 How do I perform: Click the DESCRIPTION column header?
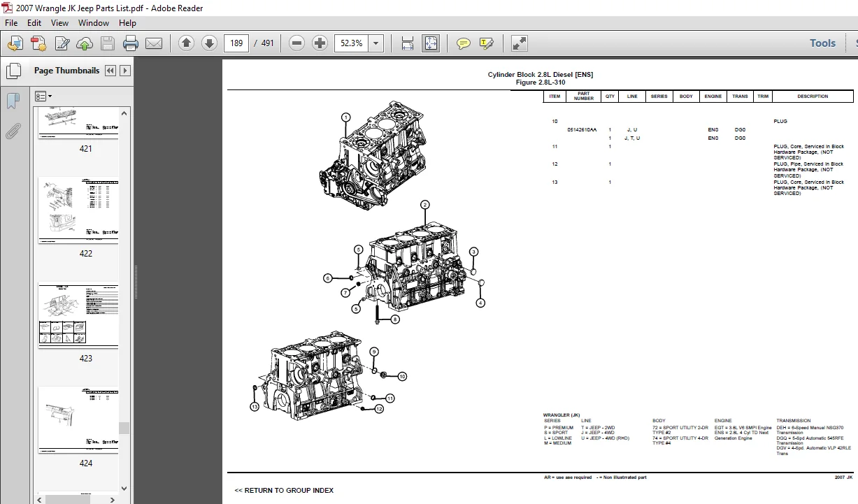click(812, 96)
